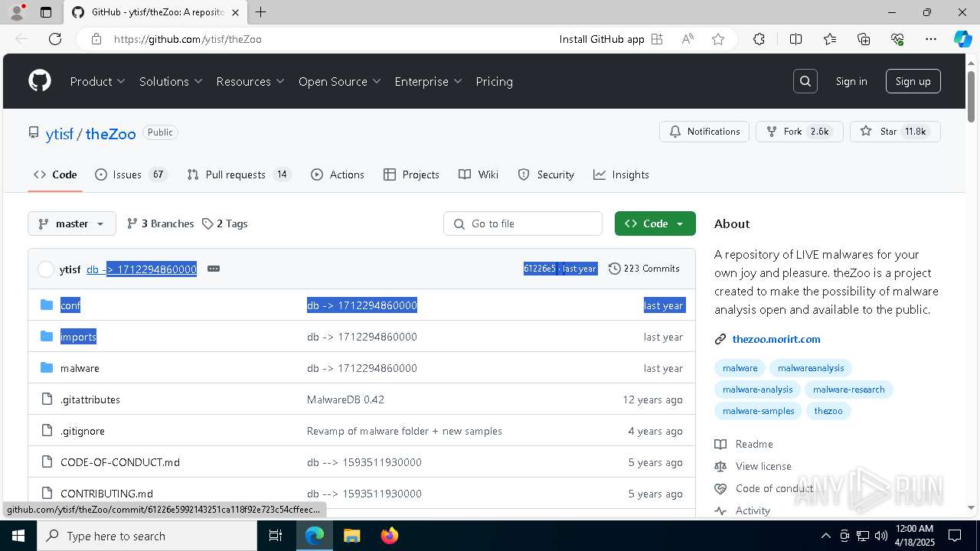This screenshot has width=980, height=551.
Task: Toggle split screen icon in browser toolbar
Action: tap(795, 39)
